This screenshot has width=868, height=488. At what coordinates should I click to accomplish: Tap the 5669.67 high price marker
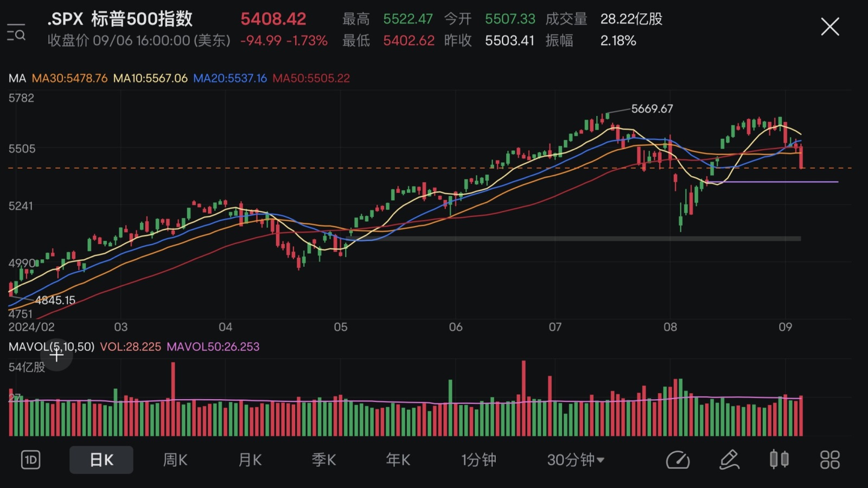(x=652, y=108)
